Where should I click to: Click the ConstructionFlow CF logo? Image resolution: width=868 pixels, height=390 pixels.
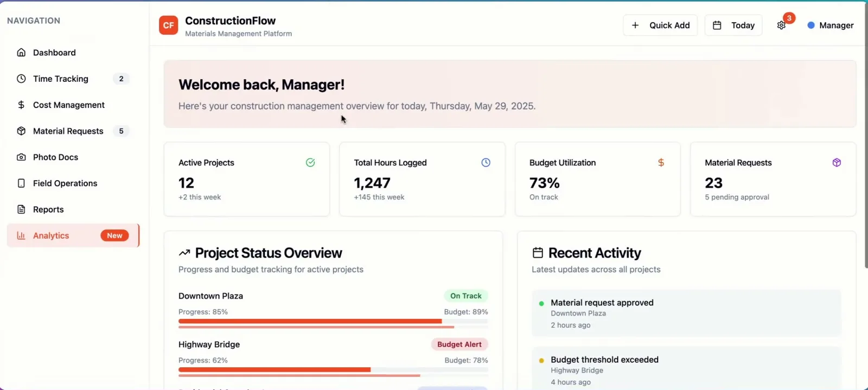pyautogui.click(x=169, y=25)
